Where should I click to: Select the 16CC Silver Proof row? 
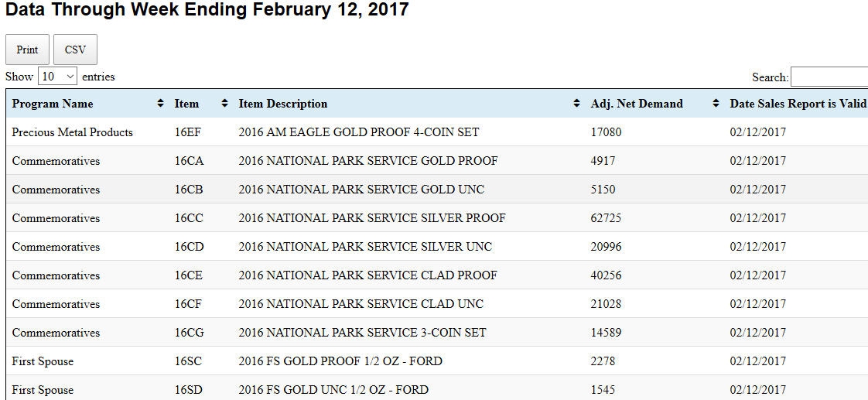437,218
